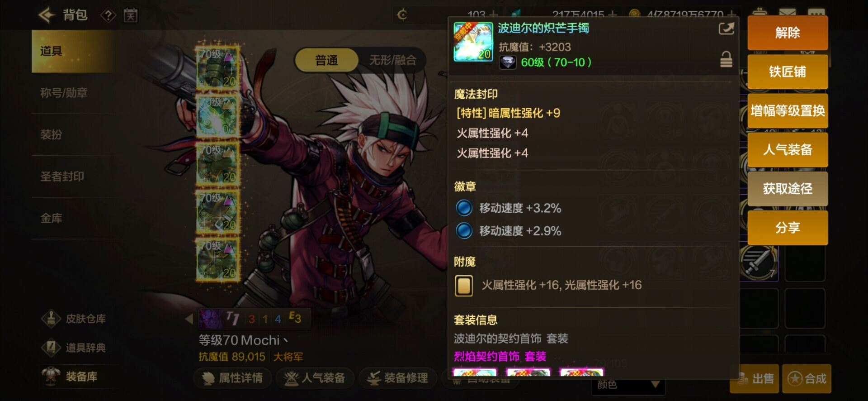This screenshot has height=401, width=868.
Task: Switch to 无形/融合 mode toggle
Action: 392,60
